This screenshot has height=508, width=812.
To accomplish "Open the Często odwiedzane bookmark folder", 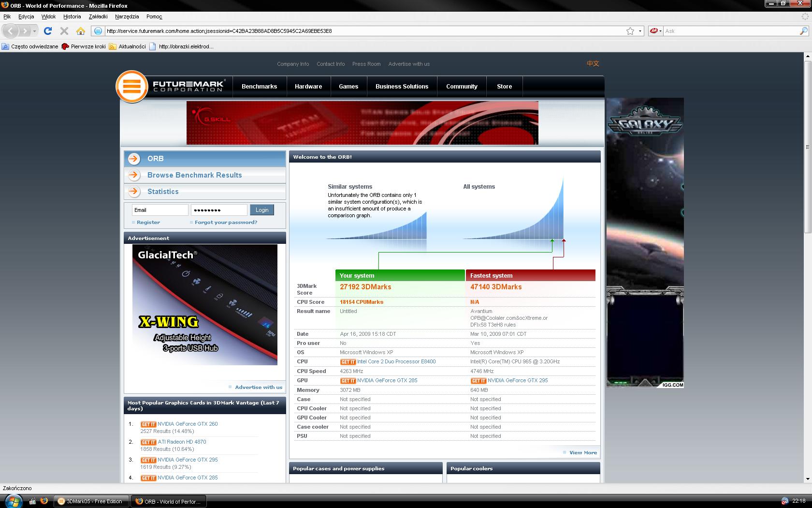I will 30,46.
